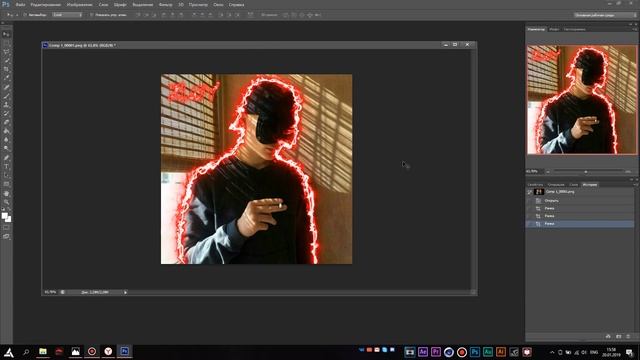
Task: Delete the current history state
Action: coord(628,336)
